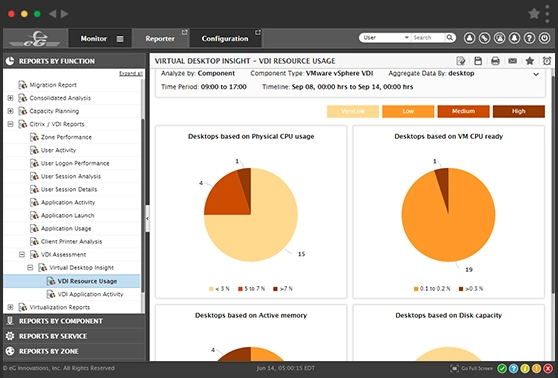Open the Reports By Component section
This screenshot has width=558, height=378.
pos(74,321)
